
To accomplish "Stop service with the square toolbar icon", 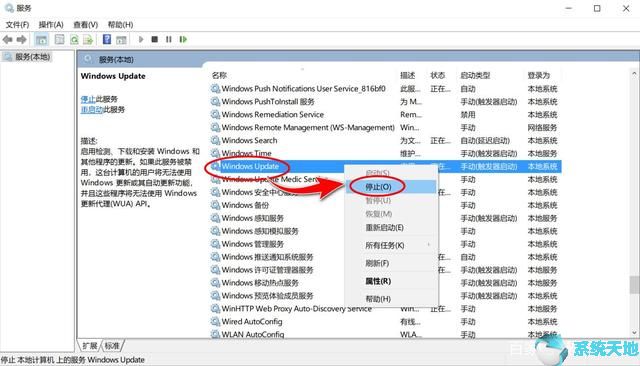I will [155, 39].
